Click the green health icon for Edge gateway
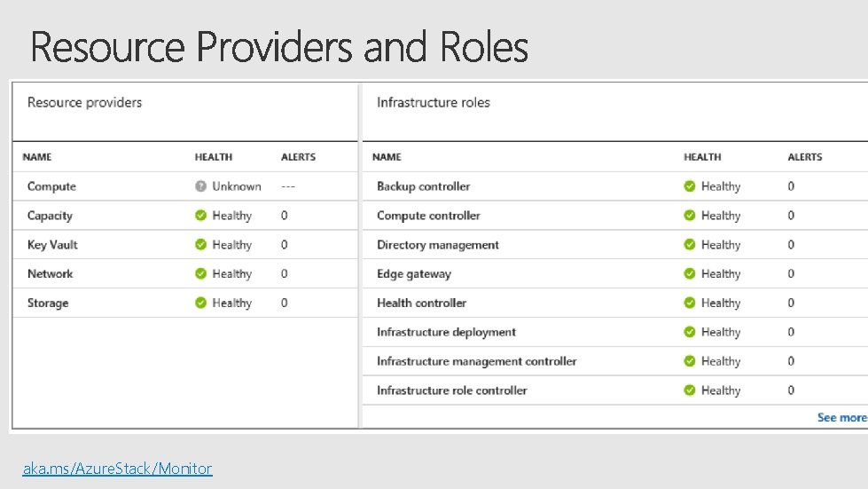Screen dimensions: 868x489 690,274
